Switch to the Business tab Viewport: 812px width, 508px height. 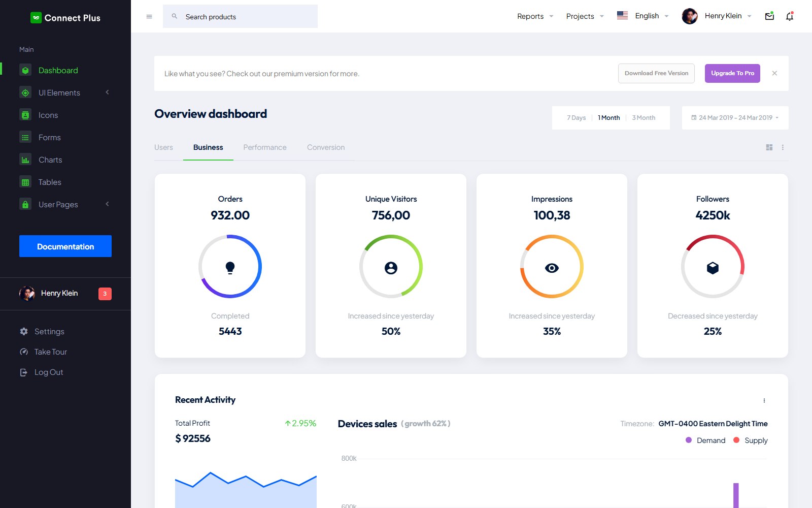tap(208, 147)
